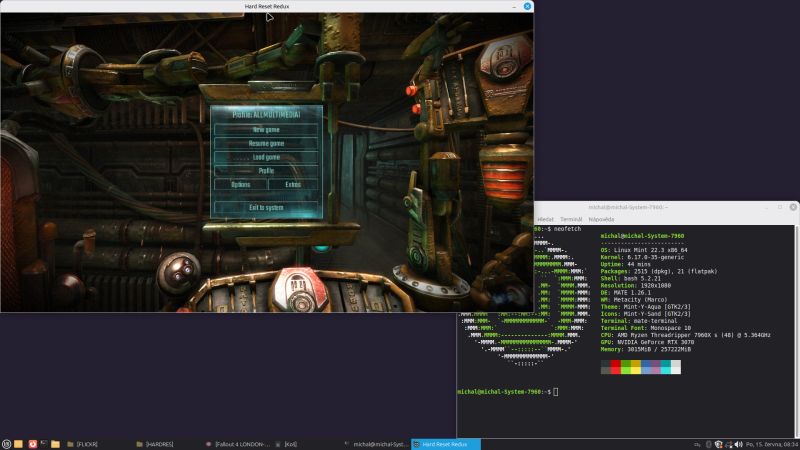This screenshot has height=450, width=800.
Task: Open the Profile menu entry
Action: (x=266, y=170)
